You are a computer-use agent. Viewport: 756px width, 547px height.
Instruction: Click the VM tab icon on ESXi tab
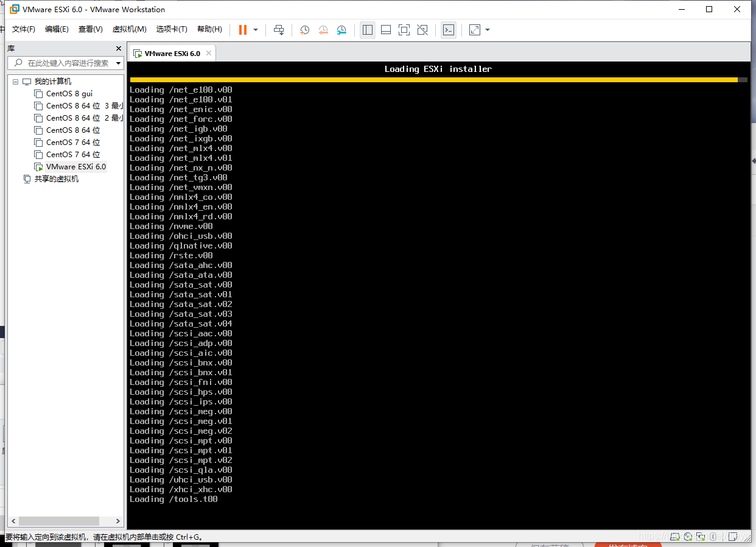138,54
